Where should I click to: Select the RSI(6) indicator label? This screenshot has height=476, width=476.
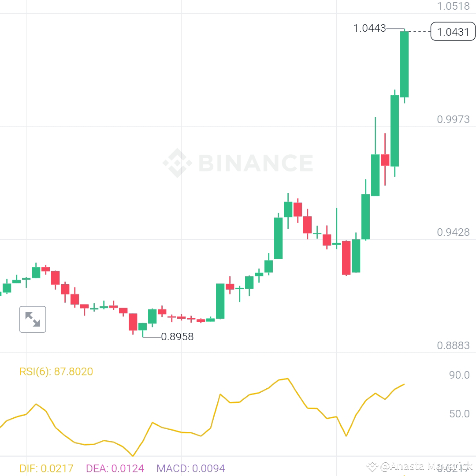pyautogui.click(x=56, y=372)
